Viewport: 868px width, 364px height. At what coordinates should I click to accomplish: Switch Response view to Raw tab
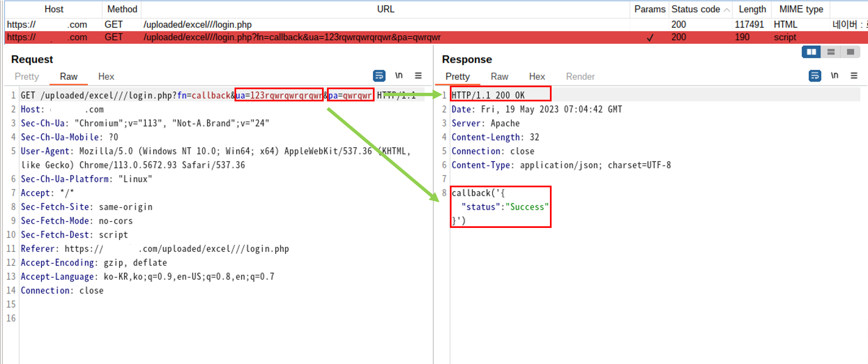coord(499,77)
